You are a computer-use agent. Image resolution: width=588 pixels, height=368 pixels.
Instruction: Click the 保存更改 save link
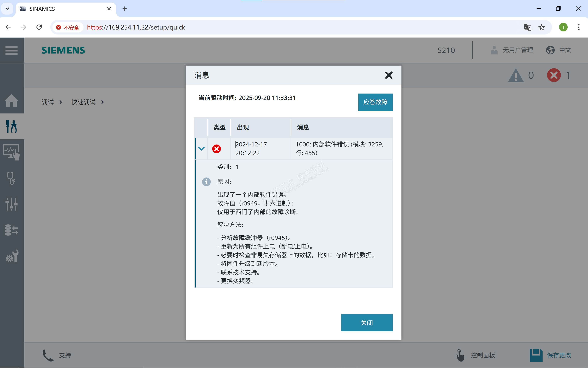click(558, 355)
